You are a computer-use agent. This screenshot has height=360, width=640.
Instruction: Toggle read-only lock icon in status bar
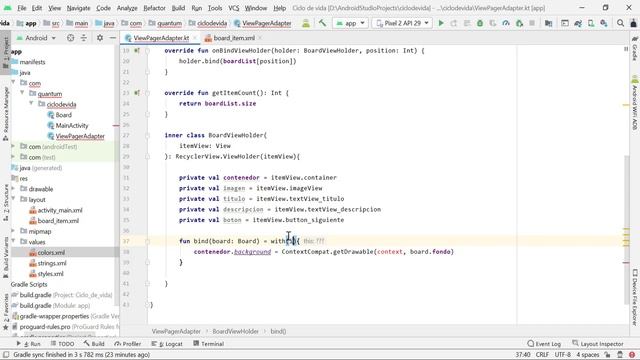pyautogui.click(x=608, y=355)
